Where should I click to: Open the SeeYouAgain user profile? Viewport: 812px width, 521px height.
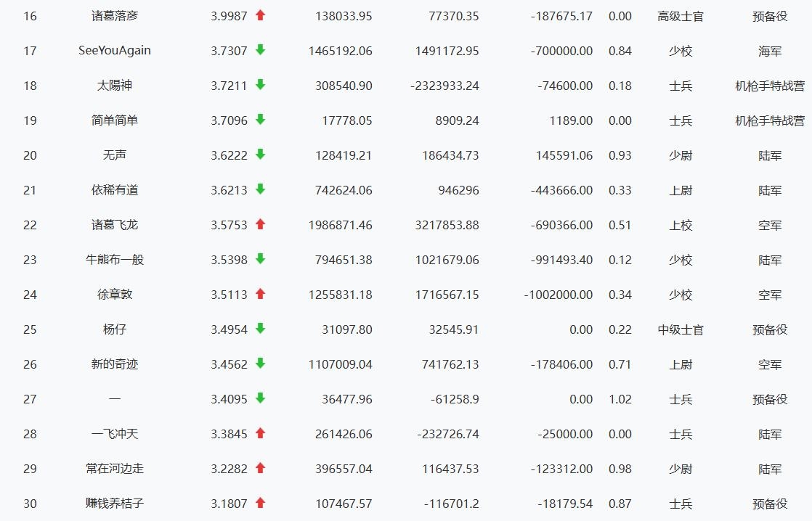pyautogui.click(x=115, y=51)
